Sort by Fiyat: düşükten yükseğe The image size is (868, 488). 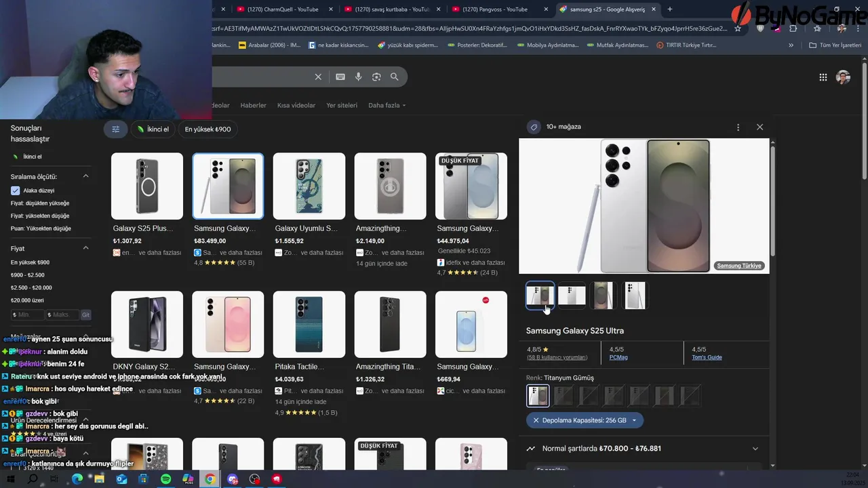[x=40, y=203]
